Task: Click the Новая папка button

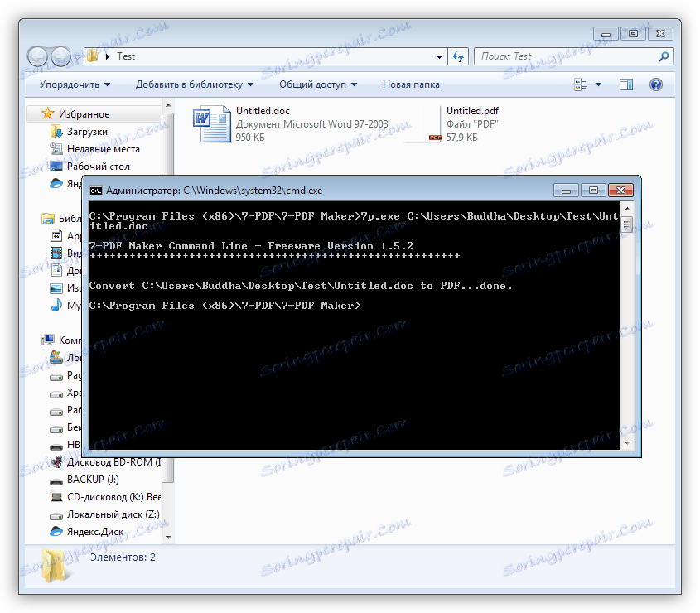Action: (411, 84)
